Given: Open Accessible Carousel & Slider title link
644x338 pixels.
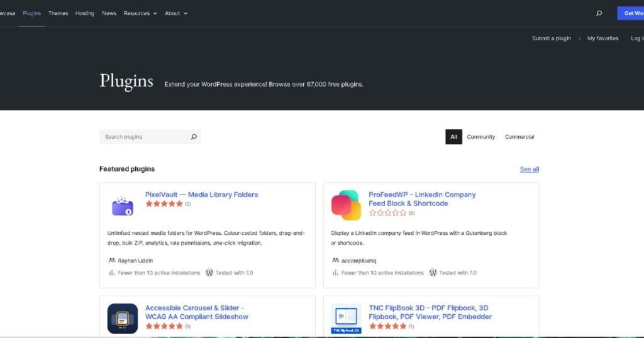Looking at the screenshot, I should pyautogui.click(x=197, y=312).
